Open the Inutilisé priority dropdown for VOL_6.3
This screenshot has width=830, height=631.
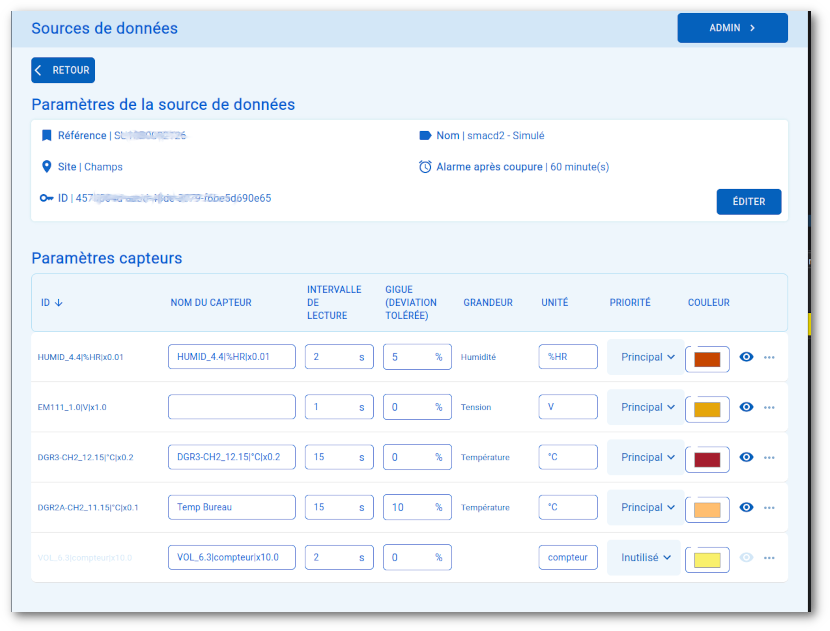[643, 557]
